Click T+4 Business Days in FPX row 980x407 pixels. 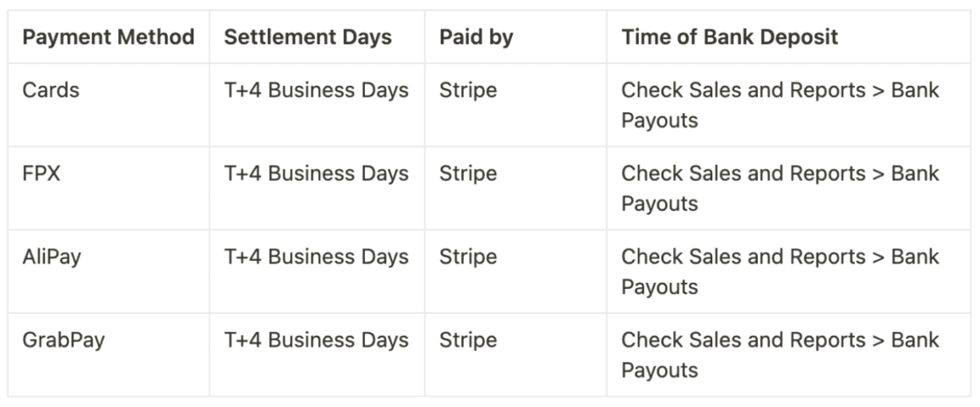pyautogui.click(x=316, y=174)
